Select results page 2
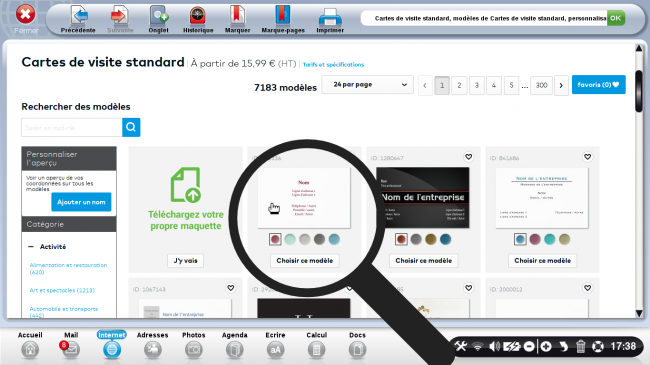Image resolution: width=650 pixels, height=365 pixels. pos(459,85)
